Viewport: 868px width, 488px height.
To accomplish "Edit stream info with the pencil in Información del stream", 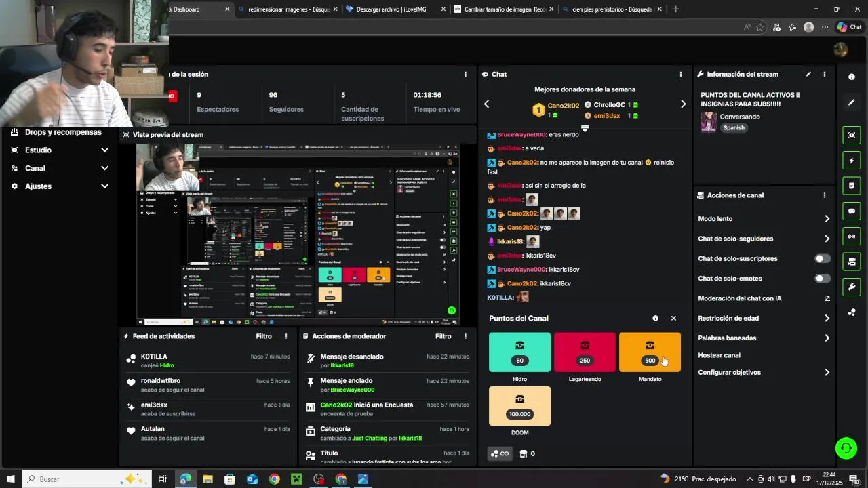I will 808,74.
